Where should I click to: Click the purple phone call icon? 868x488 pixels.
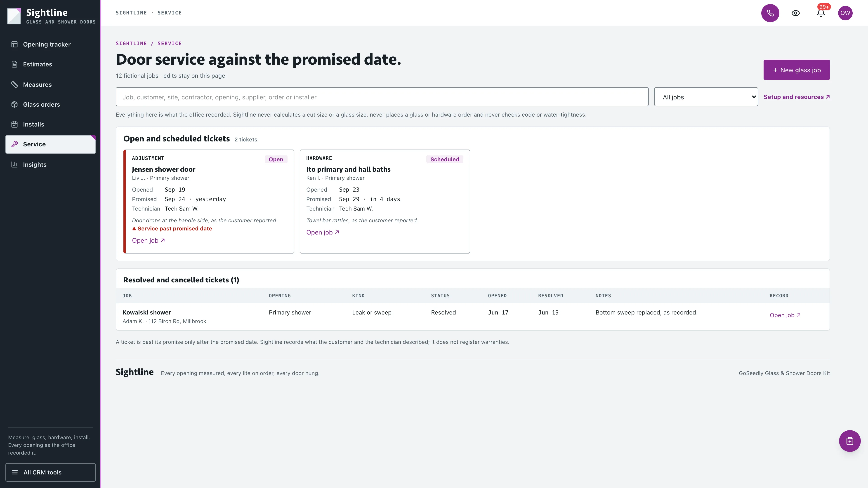tap(770, 13)
